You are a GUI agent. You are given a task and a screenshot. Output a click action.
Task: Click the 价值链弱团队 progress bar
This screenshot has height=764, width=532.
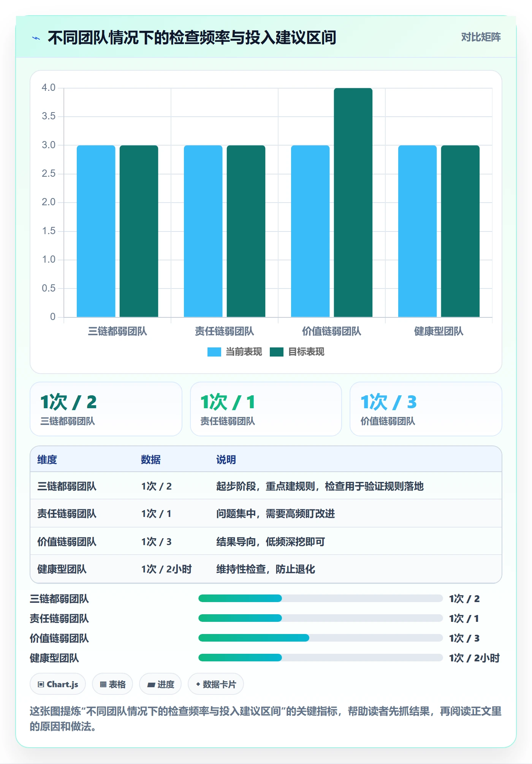tap(320, 638)
